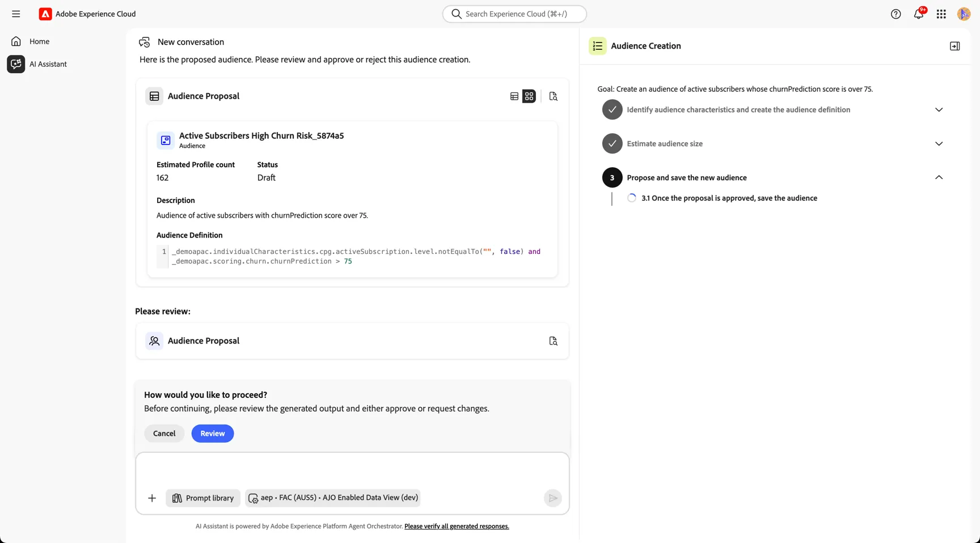
Task: Open the Prompt library
Action: 203,498
